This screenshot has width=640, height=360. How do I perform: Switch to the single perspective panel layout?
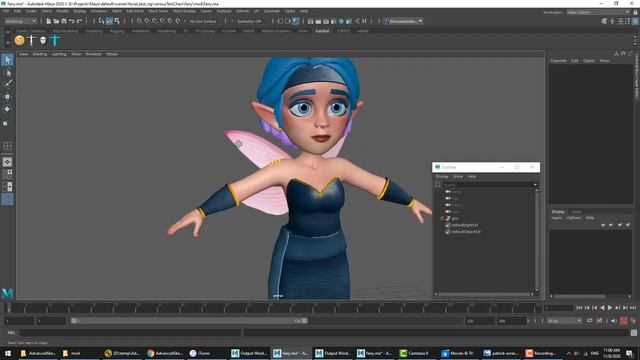[7, 162]
